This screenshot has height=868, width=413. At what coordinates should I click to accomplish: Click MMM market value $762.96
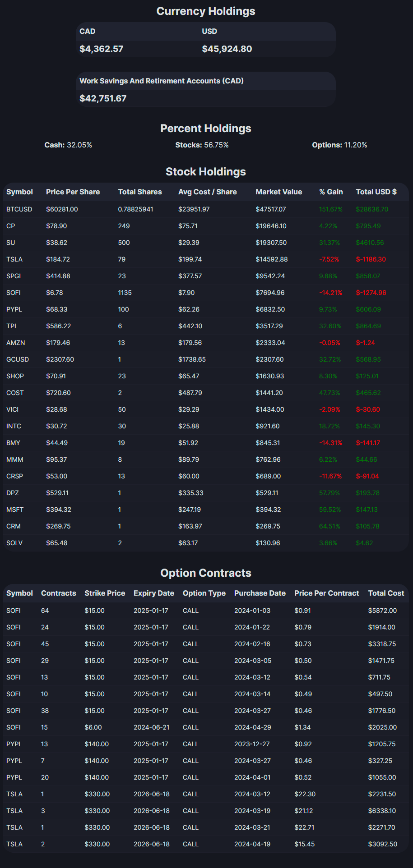tap(268, 460)
